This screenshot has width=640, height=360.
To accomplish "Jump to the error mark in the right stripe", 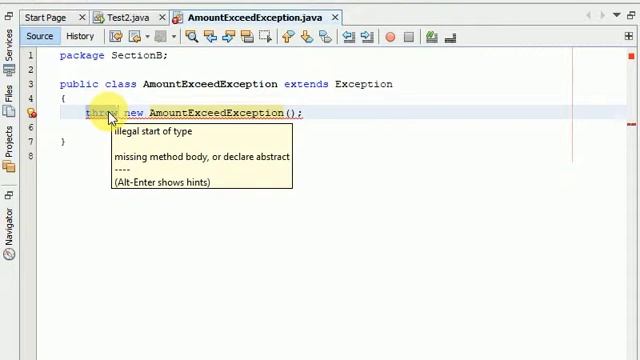I will pyautogui.click(x=631, y=124).
